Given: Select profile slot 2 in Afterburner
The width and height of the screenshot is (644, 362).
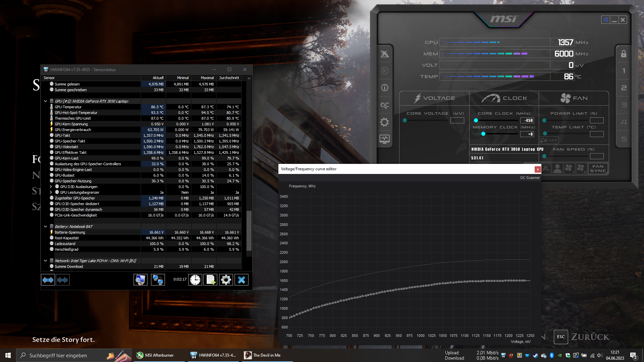Looking at the screenshot, I should [x=624, y=88].
